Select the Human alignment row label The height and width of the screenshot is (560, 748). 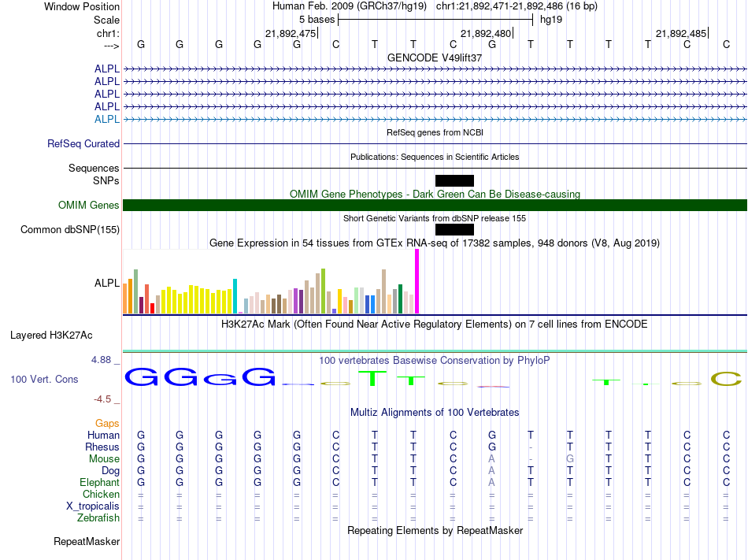click(103, 435)
